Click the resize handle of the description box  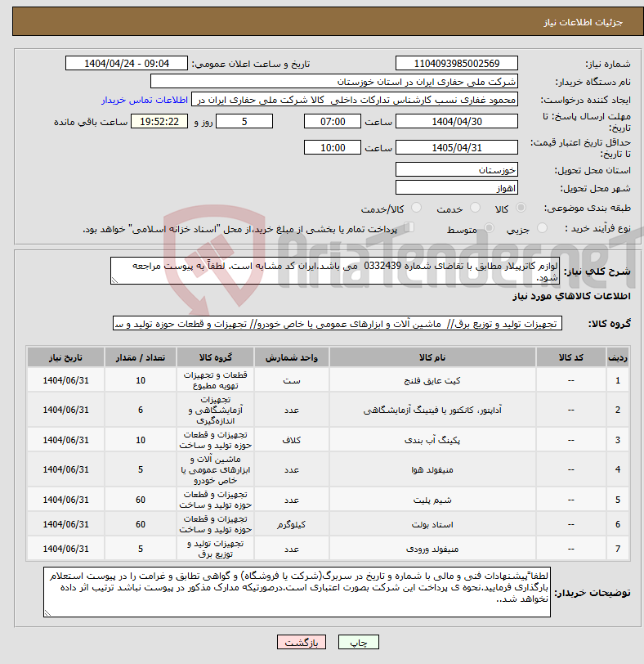point(114,280)
